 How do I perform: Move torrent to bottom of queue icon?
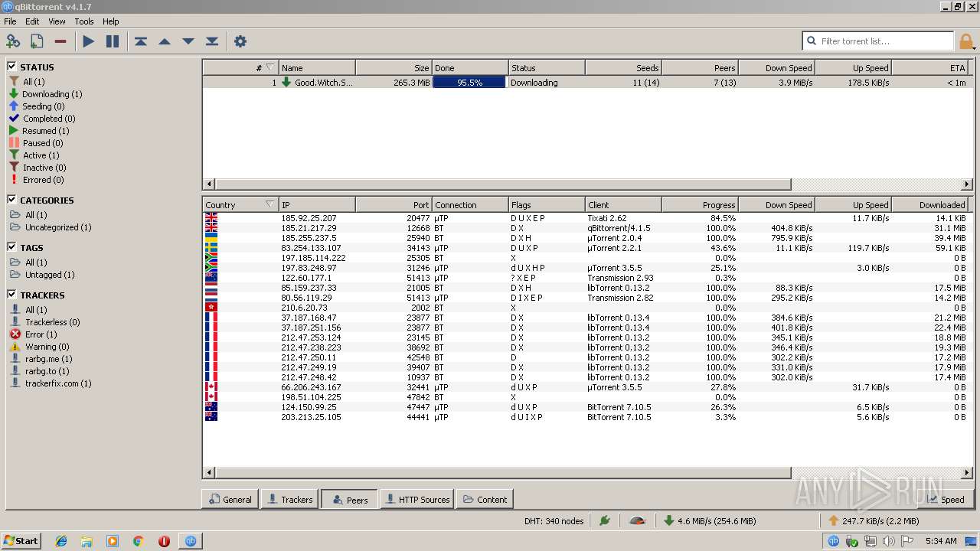click(212, 41)
